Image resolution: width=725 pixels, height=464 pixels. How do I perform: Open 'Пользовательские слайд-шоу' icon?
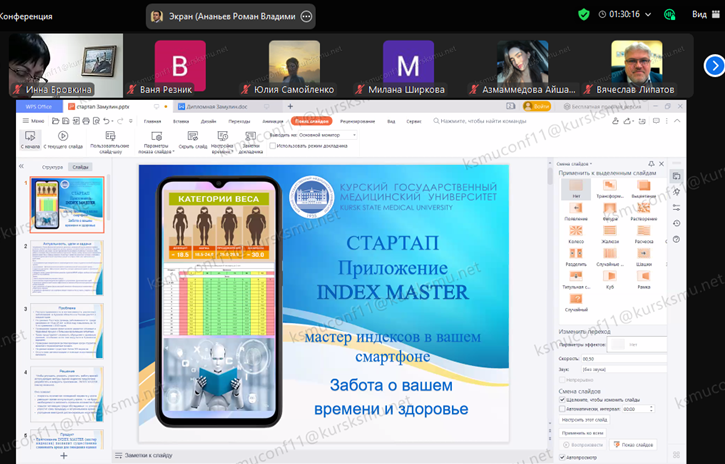coord(110,136)
